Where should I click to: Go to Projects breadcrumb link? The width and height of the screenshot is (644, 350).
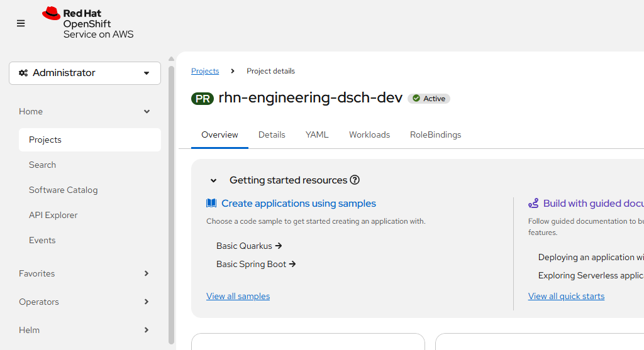(x=205, y=71)
